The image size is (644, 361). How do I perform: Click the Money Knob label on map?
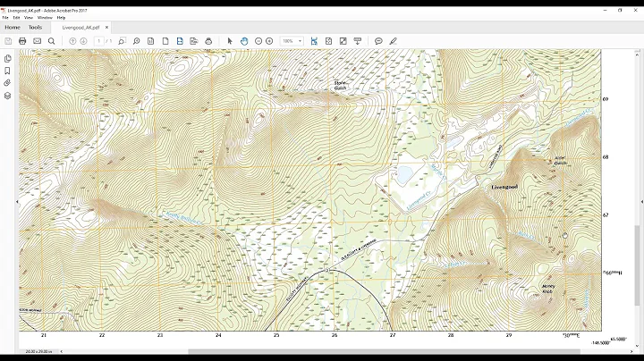click(548, 289)
